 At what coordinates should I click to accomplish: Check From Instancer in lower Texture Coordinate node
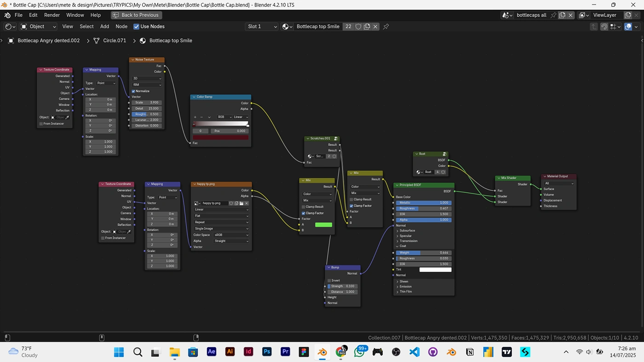[103, 238]
